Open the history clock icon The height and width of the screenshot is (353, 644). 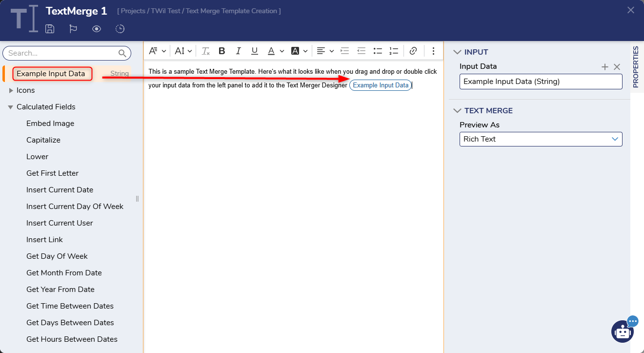pos(120,29)
